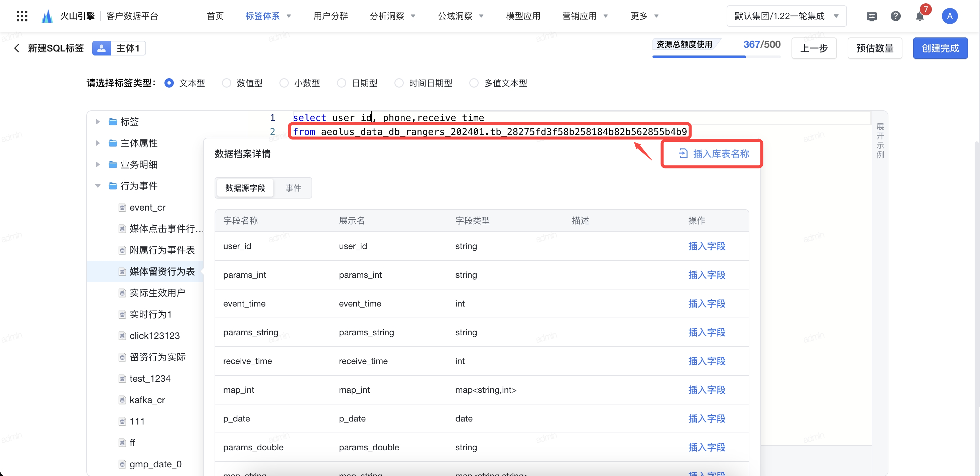
Task: Insert field for event_time row
Action: point(707,304)
